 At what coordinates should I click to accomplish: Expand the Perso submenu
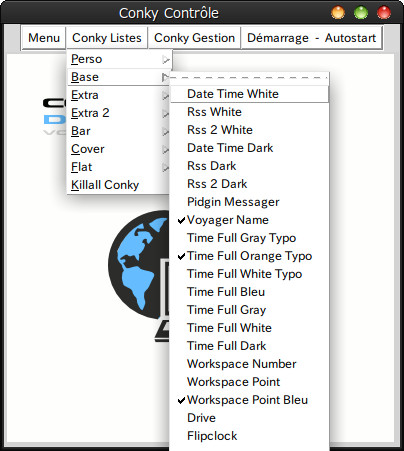click(119, 59)
